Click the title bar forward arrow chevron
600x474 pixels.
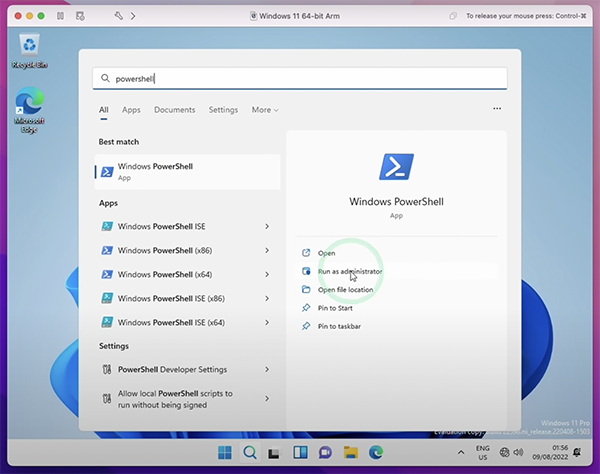(133, 16)
